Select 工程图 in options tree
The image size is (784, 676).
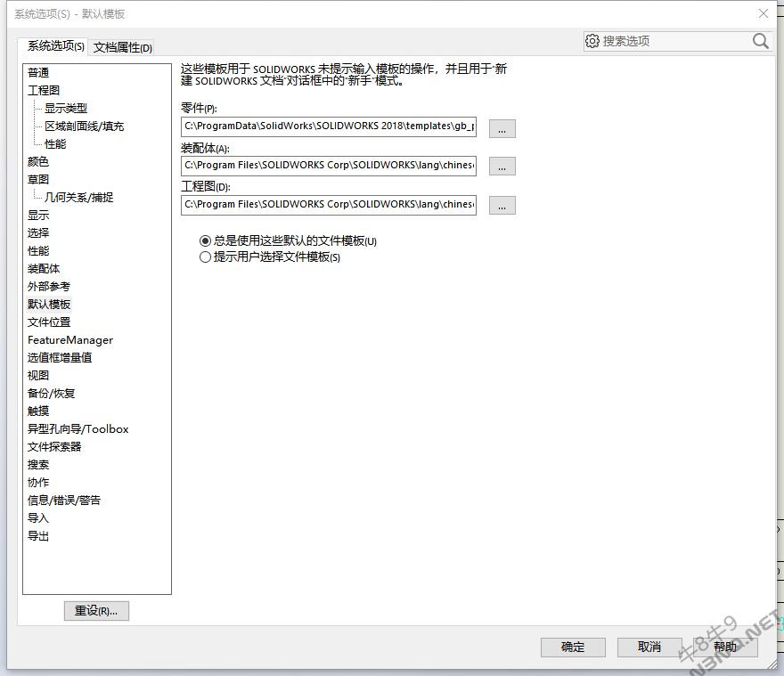pyautogui.click(x=44, y=91)
